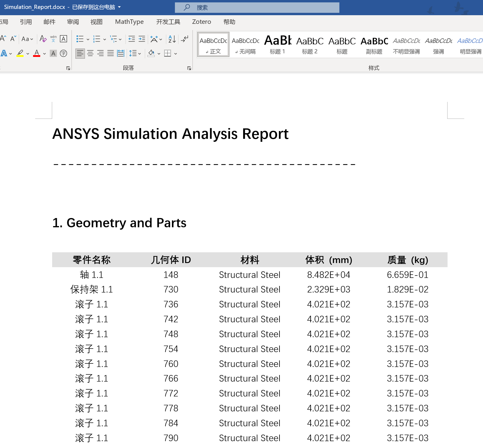Screen dimensions: 483x448
Task: Apply the 正文 style
Action: [213, 45]
